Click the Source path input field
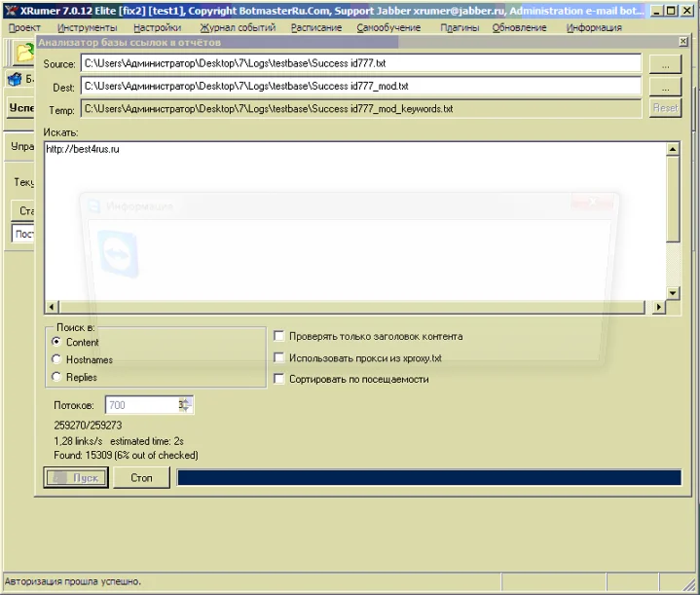Viewport: 700px width, 595px height. click(361, 63)
